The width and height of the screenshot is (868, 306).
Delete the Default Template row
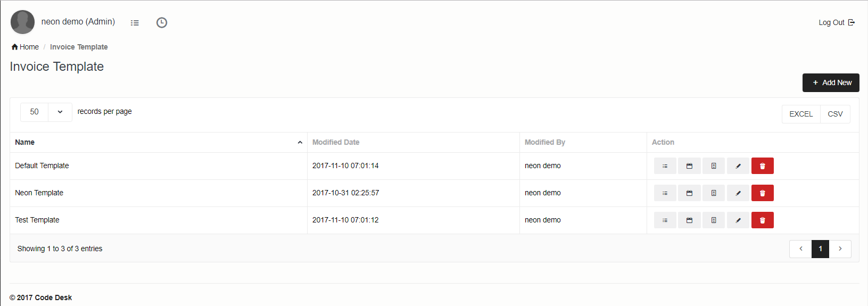pos(762,166)
